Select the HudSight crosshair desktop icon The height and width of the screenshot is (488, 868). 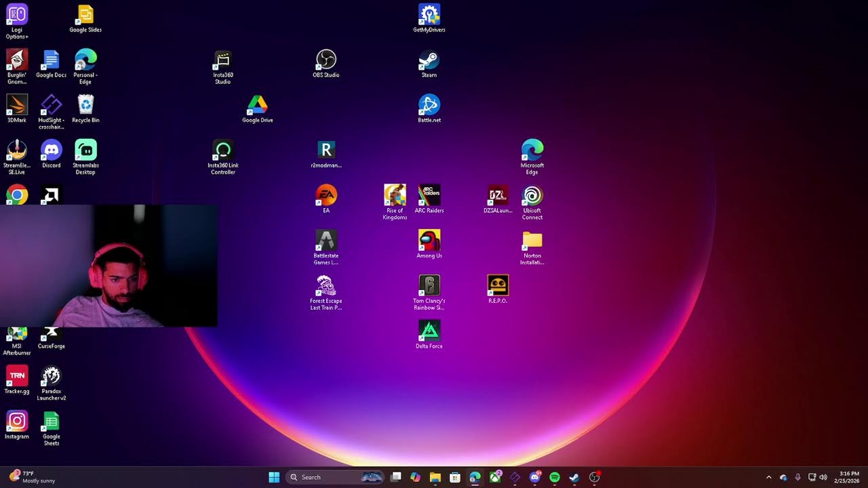52,112
